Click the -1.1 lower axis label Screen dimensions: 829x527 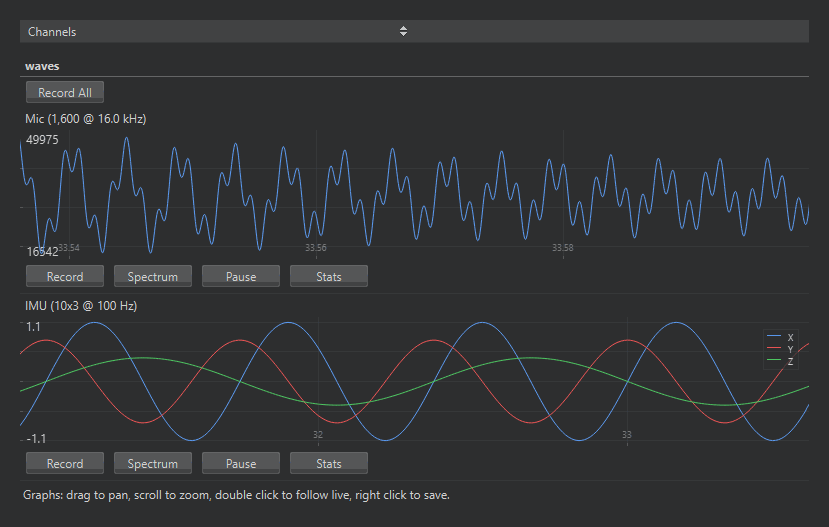click(x=36, y=439)
